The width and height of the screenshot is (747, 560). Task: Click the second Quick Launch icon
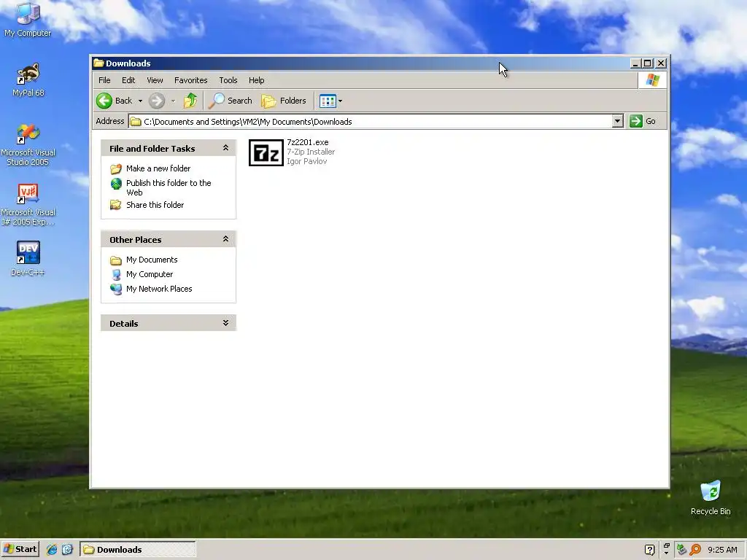67,550
